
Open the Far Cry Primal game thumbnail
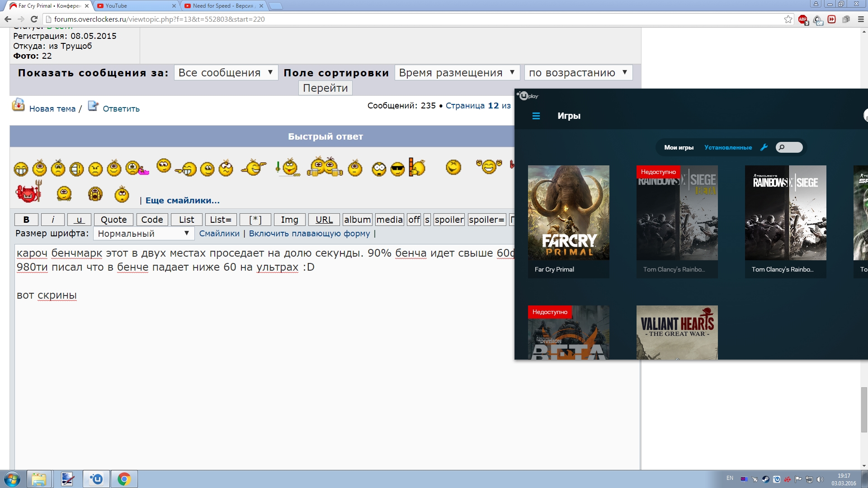(x=568, y=213)
